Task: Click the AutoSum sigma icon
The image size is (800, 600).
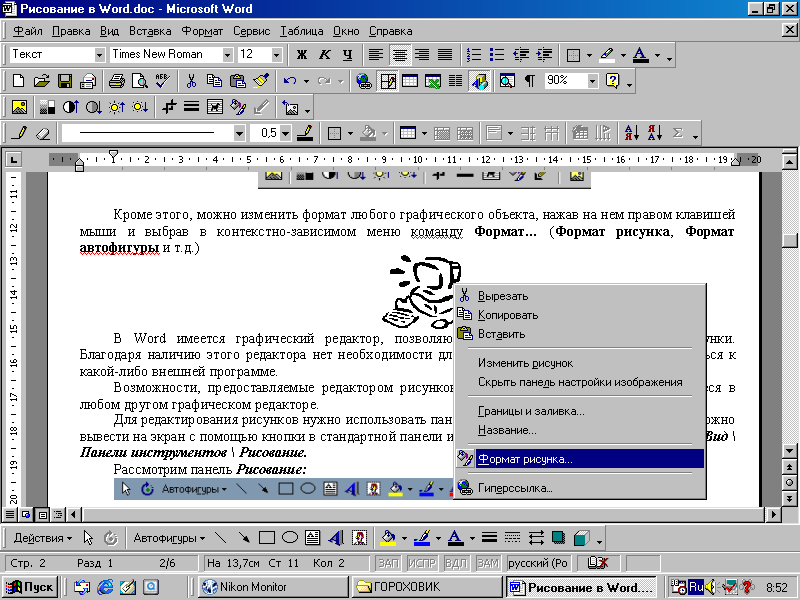Action: (x=678, y=134)
